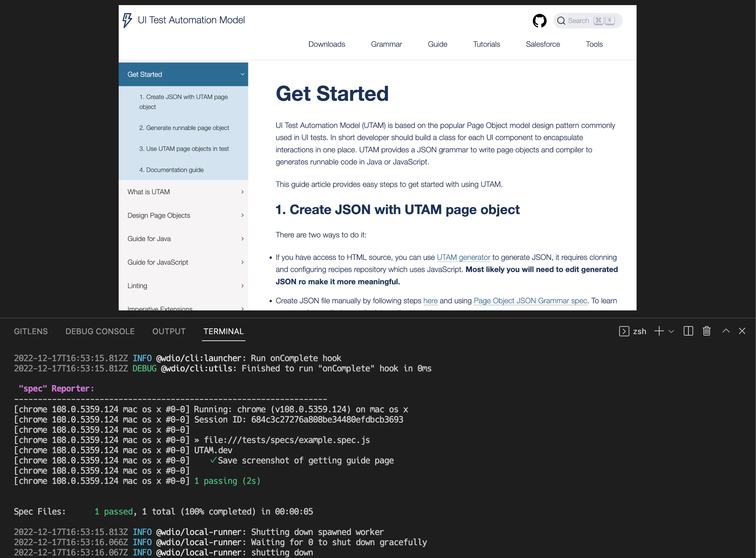Click Save screenshot of getting guide page
This screenshot has height=558, width=756.
(x=306, y=460)
